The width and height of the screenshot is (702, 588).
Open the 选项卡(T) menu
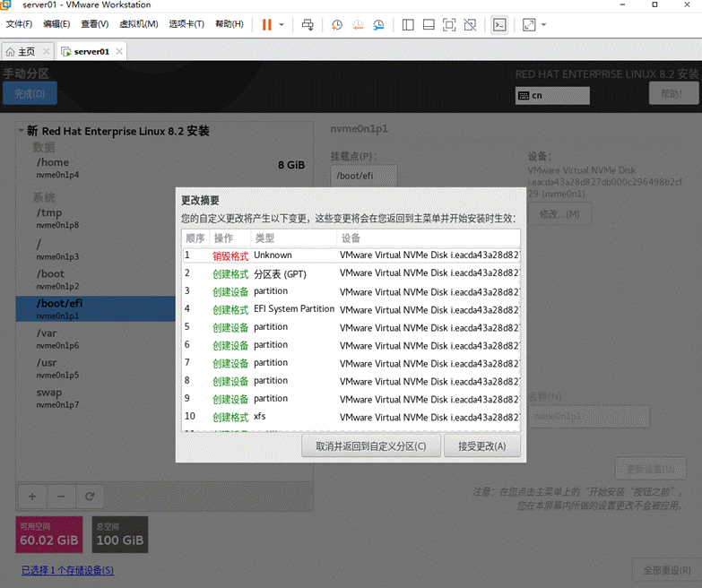(186, 24)
